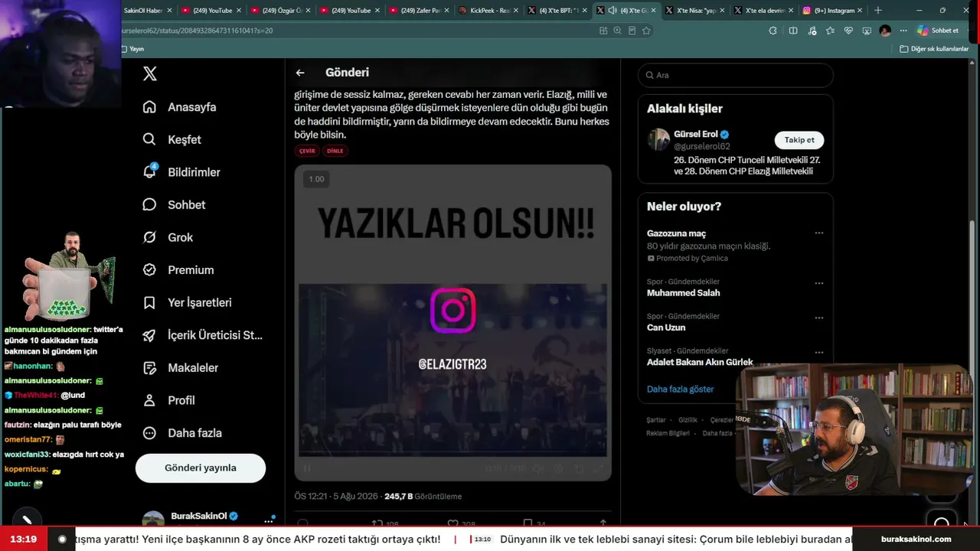Click the browser address bar URL

tap(198, 31)
